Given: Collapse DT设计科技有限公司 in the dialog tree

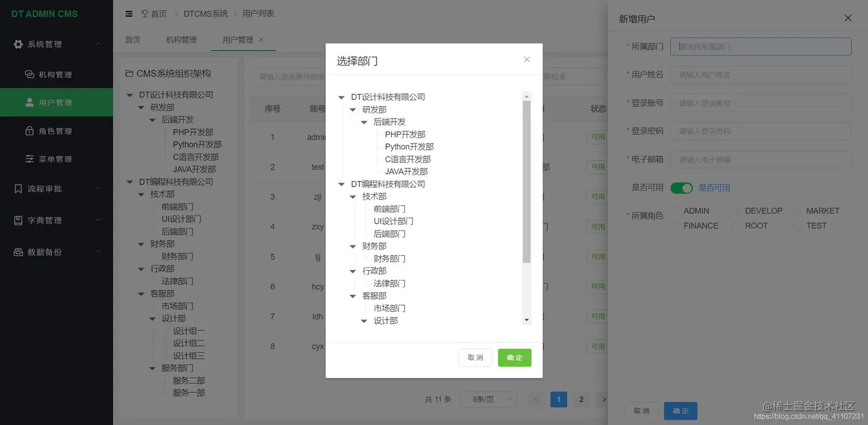Looking at the screenshot, I should [342, 97].
